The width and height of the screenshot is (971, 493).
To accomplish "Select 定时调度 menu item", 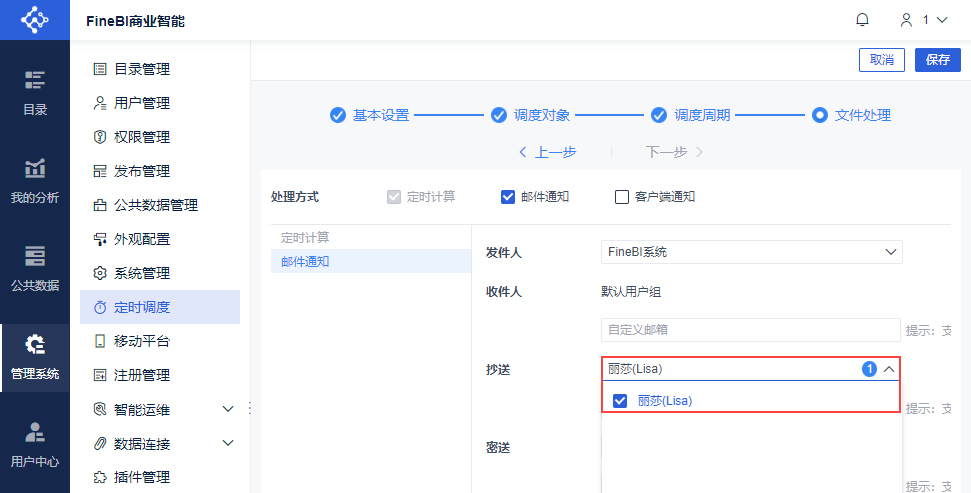I will pos(160,307).
